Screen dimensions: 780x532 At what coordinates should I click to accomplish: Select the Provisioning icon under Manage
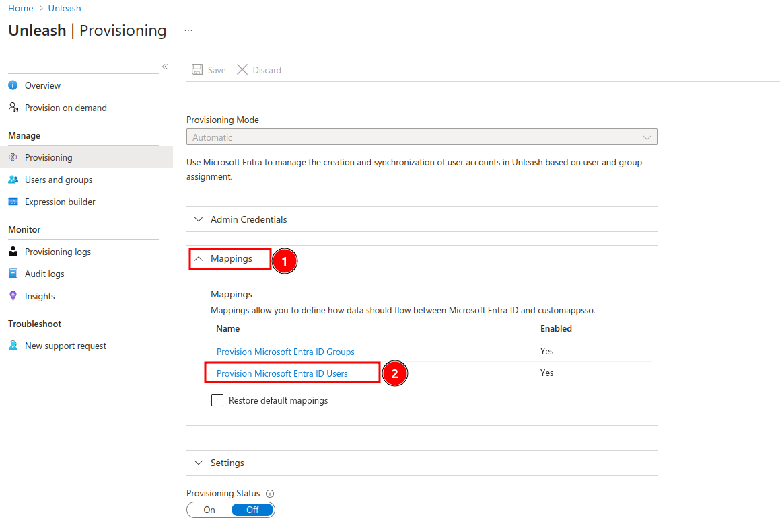tap(14, 157)
